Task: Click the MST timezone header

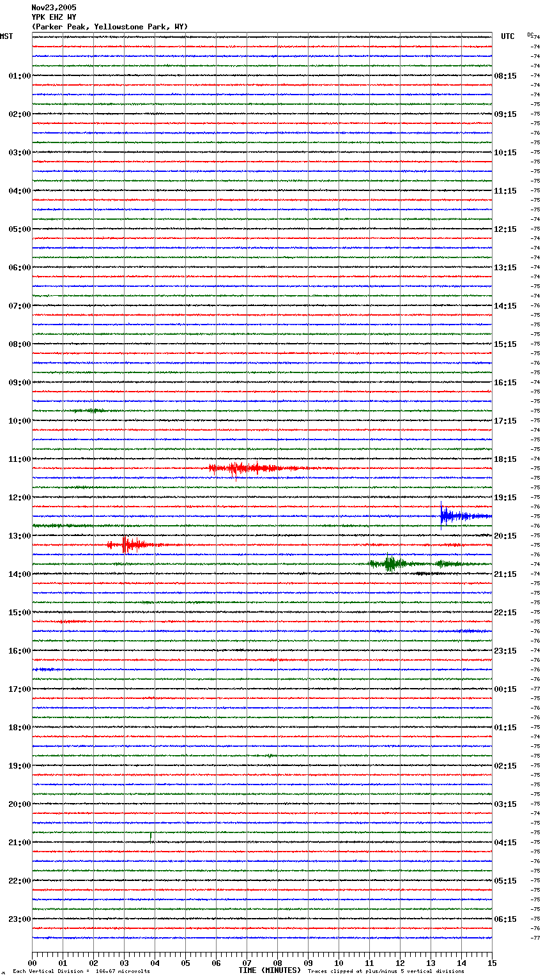Action: tap(6, 37)
